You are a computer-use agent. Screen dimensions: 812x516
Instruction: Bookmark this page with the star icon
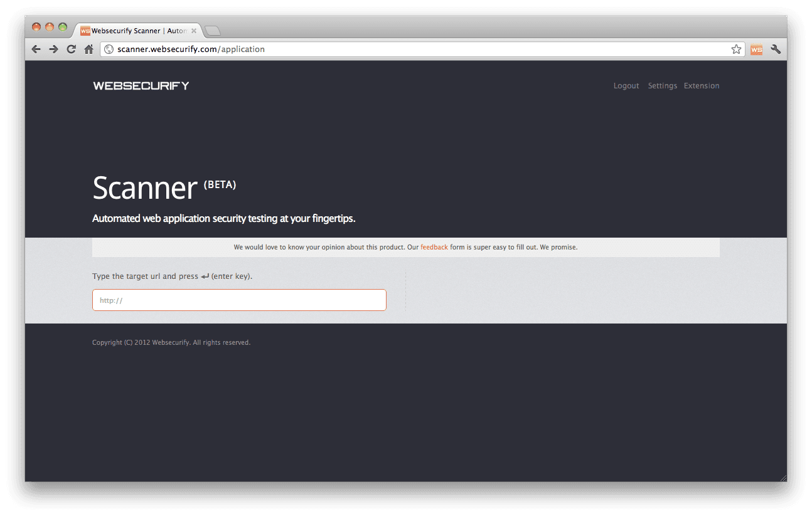coord(736,50)
